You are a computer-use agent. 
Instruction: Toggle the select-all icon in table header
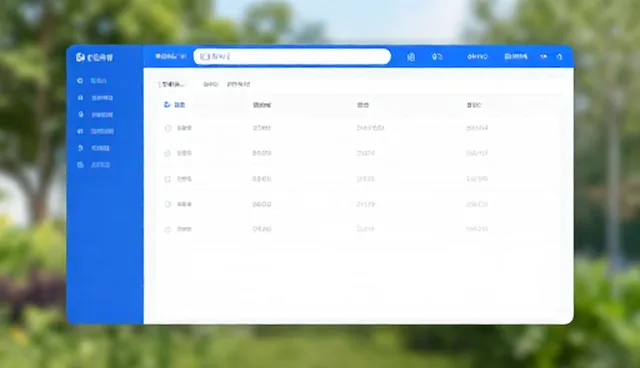[x=167, y=105]
